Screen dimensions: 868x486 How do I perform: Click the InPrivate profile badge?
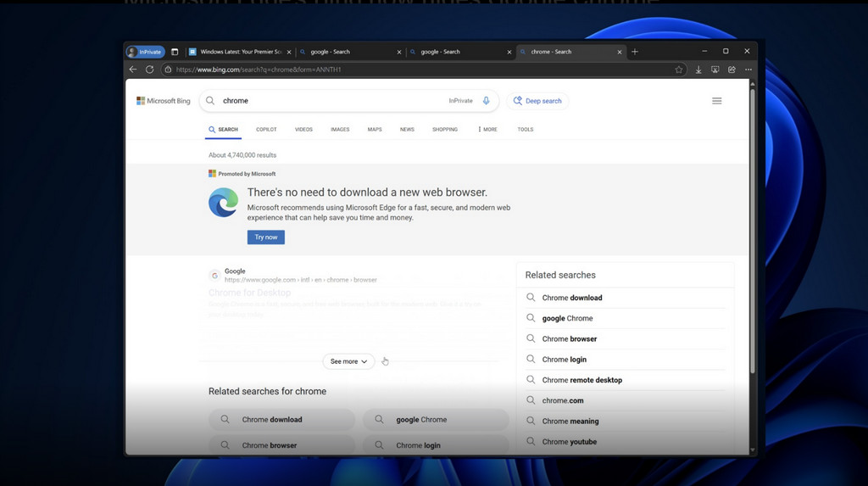coord(146,52)
